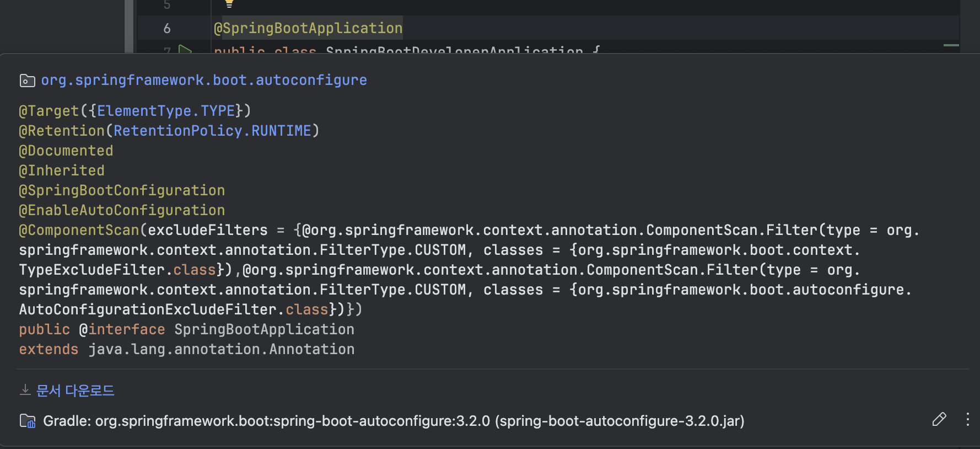The width and height of the screenshot is (980, 449).
Task: Follow the ElementType.TYPE link
Action: [x=166, y=111]
